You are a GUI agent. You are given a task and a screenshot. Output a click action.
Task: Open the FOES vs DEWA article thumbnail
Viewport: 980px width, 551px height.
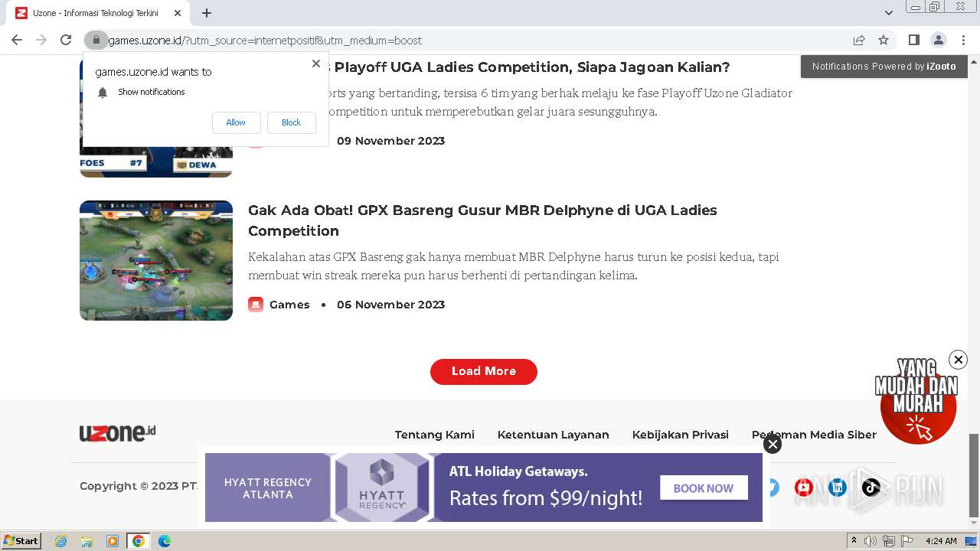[x=156, y=161]
